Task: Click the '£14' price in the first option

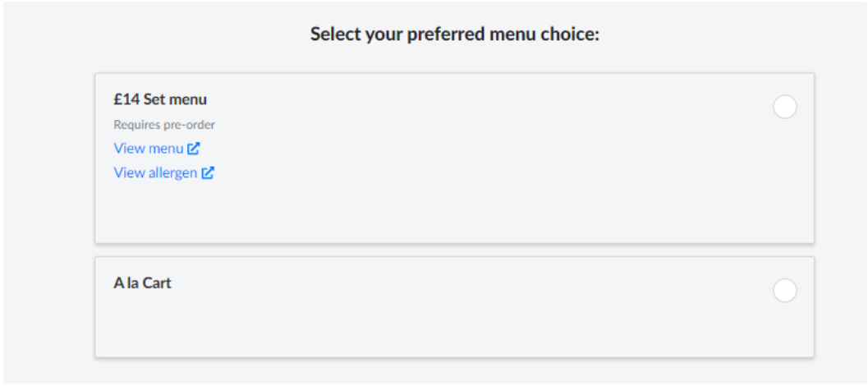Action: click(x=126, y=100)
